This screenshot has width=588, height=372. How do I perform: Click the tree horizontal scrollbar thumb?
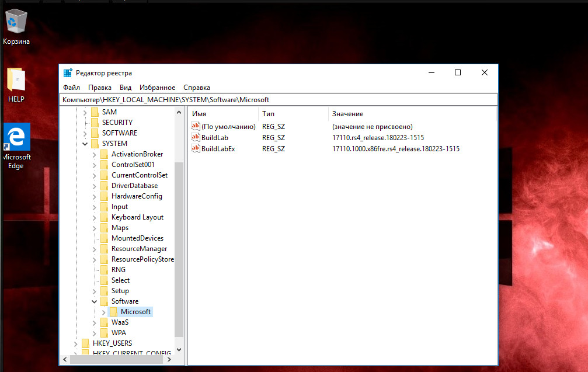coord(116,359)
